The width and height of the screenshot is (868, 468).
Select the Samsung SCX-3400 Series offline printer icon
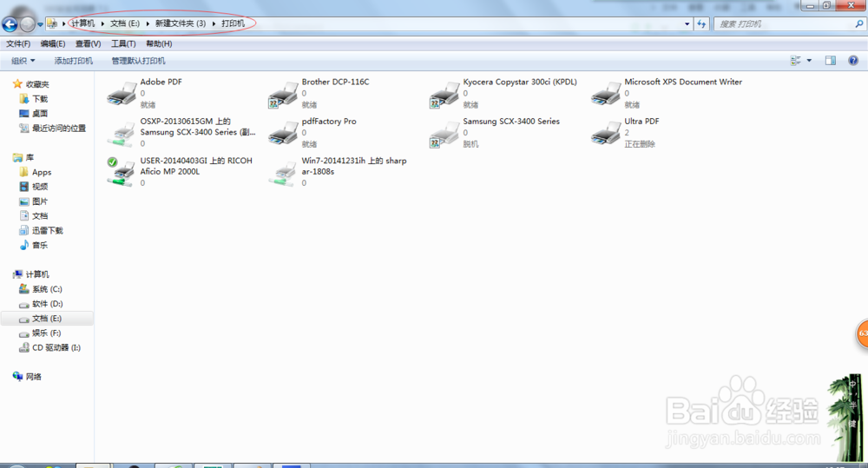(x=444, y=135)
